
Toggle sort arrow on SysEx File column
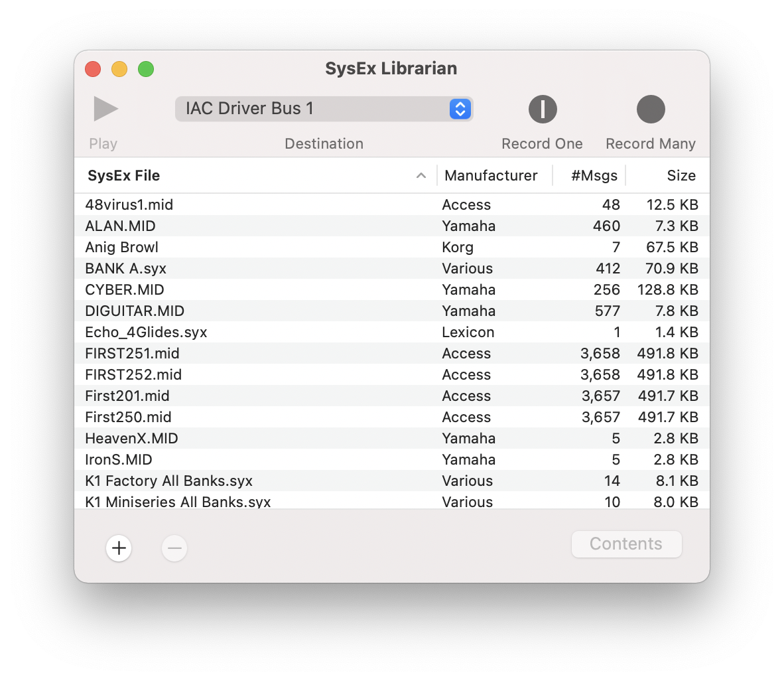coord(421,176)
